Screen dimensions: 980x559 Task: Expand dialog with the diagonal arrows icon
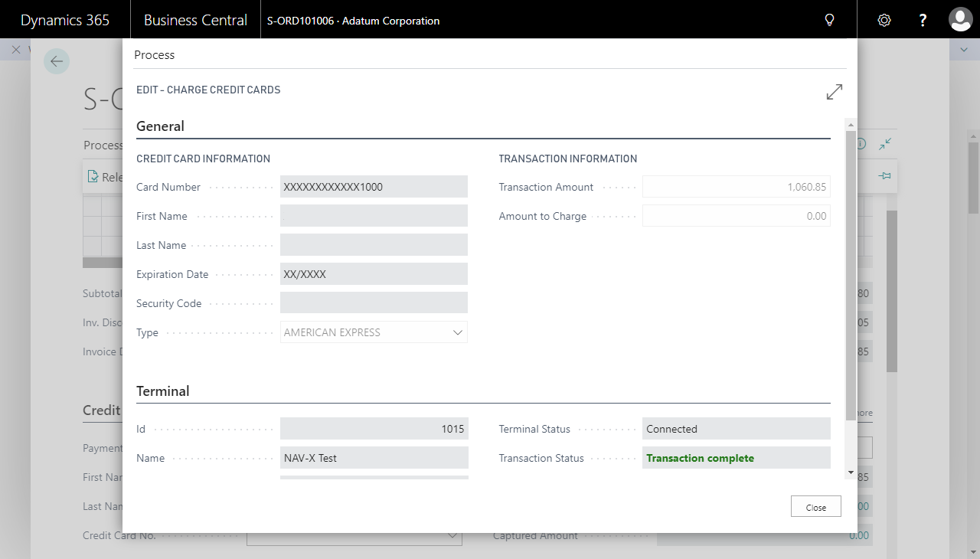click(x=835, y=92)
